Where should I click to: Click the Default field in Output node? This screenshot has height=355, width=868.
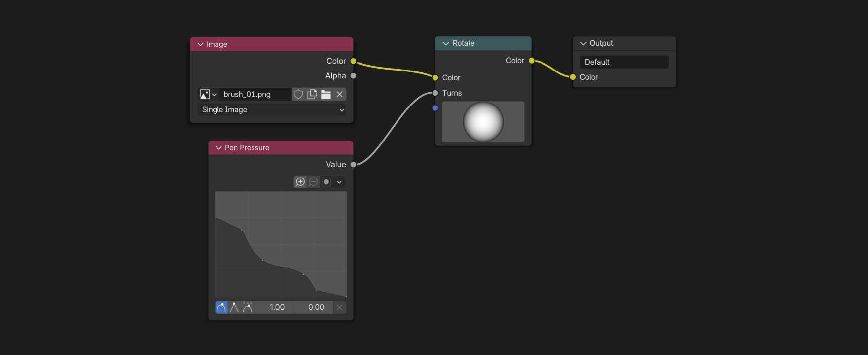[x=624, y=62]
